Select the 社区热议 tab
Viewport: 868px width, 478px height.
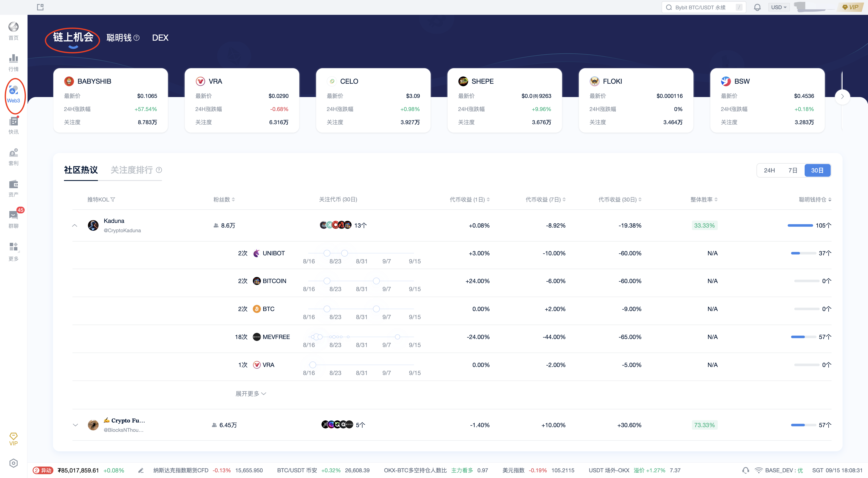tap(81, 170)
